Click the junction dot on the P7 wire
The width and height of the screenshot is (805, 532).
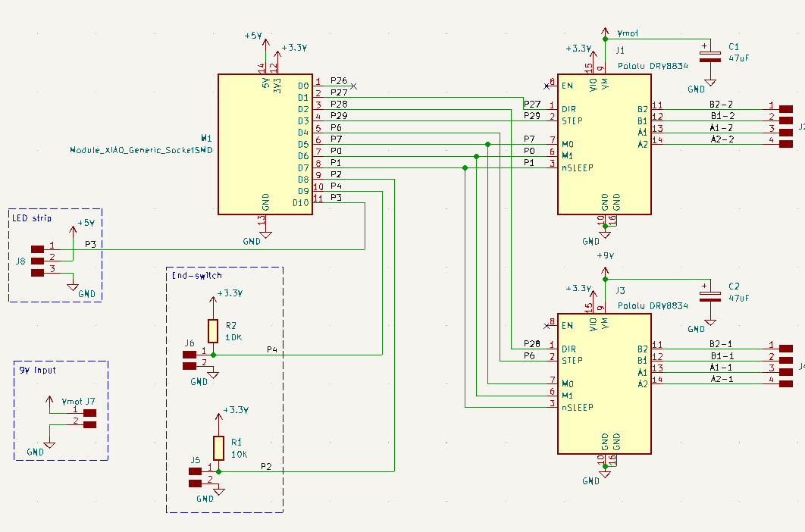(x=487, y=144)
